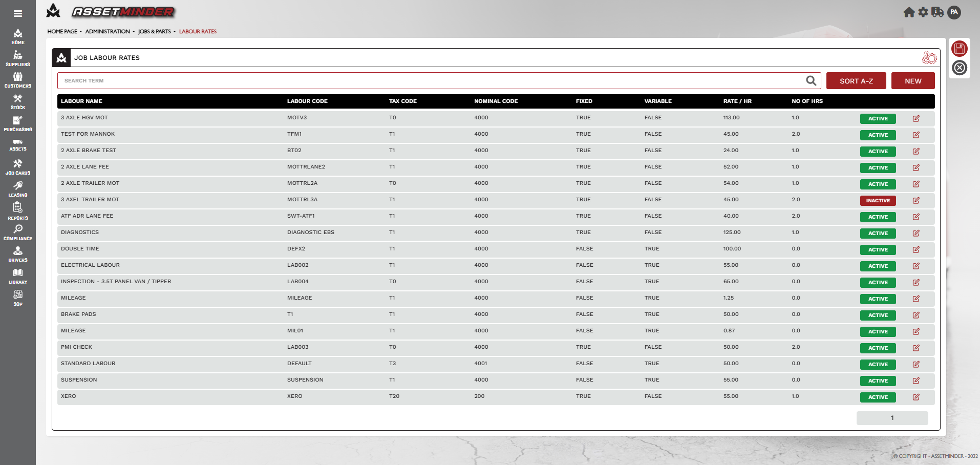This screenshot has width=980, height=465.
Task: Toggle Active status for DOUBLE TIME row
Action: point(878,250)
